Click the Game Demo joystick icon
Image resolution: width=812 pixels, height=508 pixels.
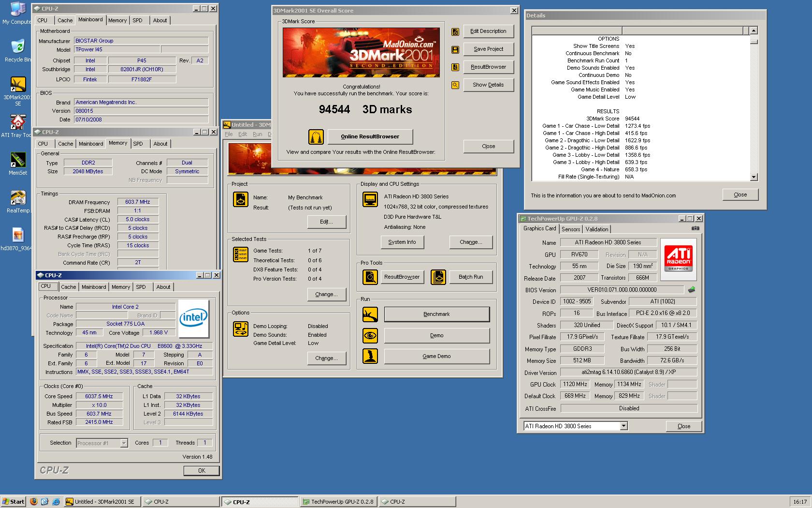point(370,356)
